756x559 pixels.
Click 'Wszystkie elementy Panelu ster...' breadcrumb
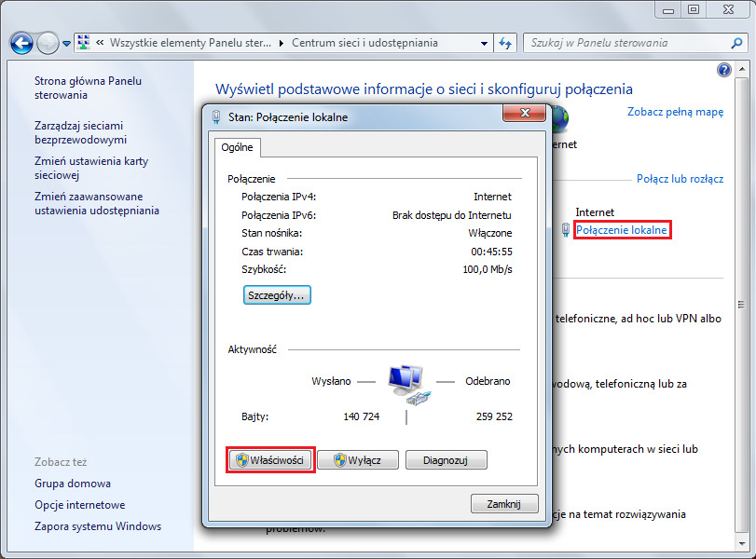(x=190, y=43)
